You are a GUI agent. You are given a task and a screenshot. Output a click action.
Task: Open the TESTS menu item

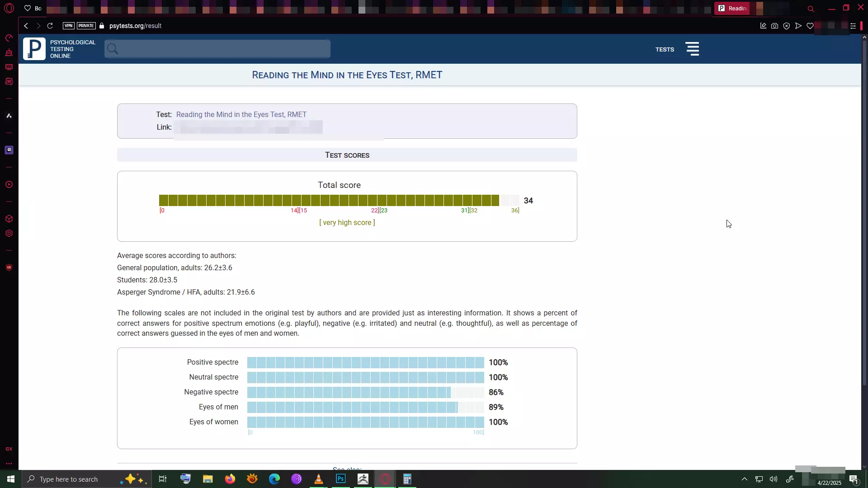(x=665, y=49)
